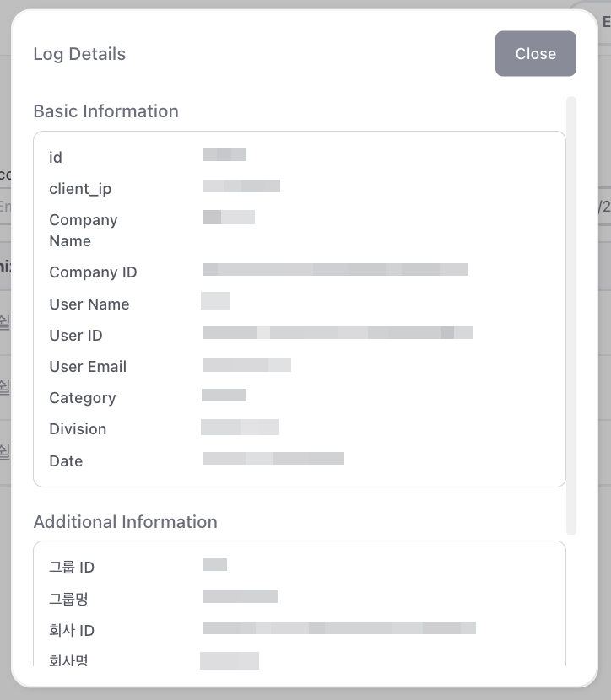Select the Company ID value
This screenshot has width=611, height=700.
tap(335, 270)
